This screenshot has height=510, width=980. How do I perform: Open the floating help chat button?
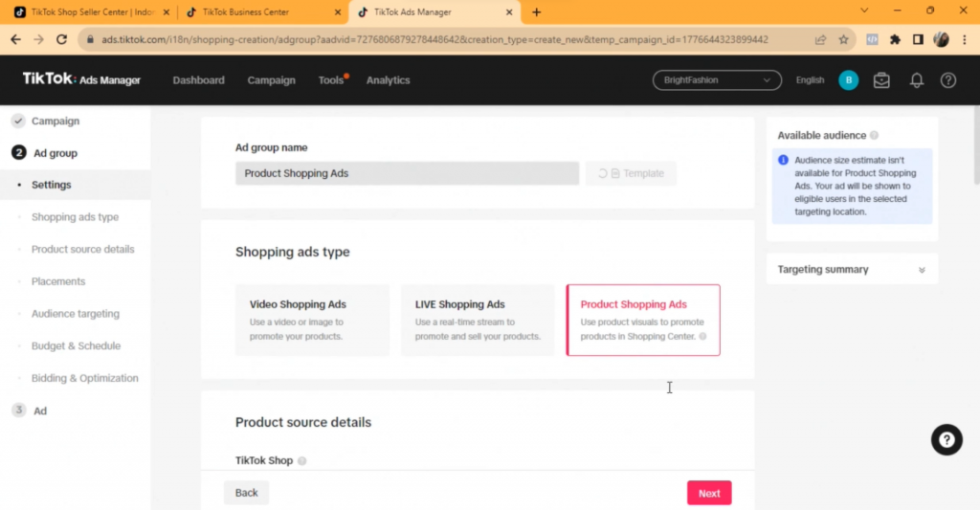click(947, 439)
